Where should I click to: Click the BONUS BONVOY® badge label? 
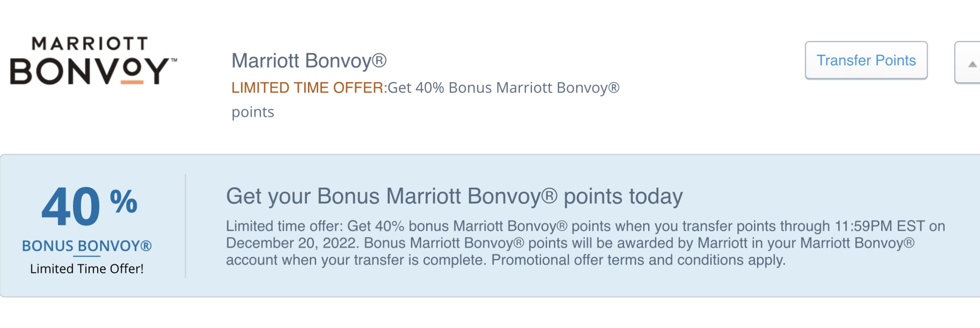pyautogui.click(x=87, y=246)
